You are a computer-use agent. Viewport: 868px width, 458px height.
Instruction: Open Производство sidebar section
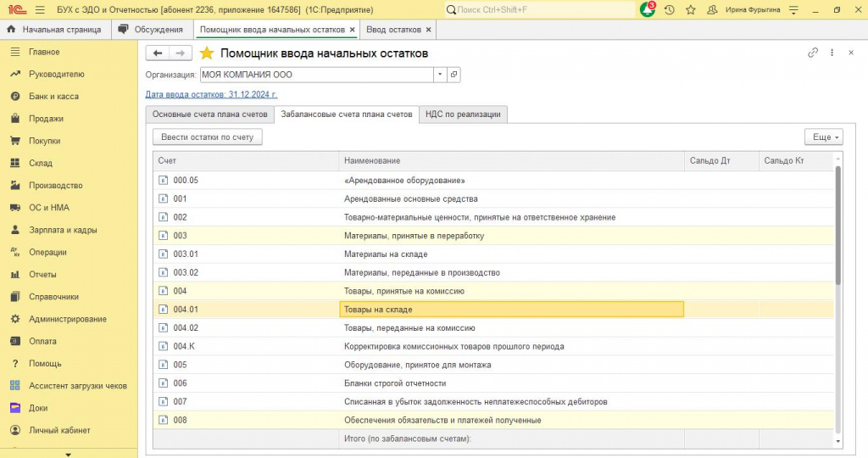(x=55, y=186)
